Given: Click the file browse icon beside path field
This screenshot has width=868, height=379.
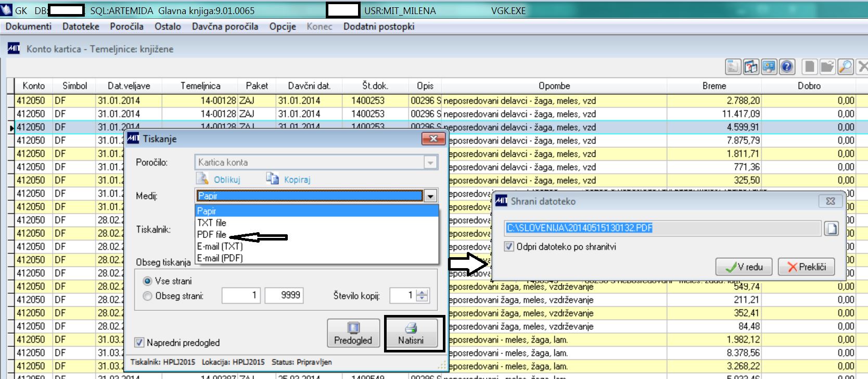Looking at the screenshot, I should tap(831, 229).
